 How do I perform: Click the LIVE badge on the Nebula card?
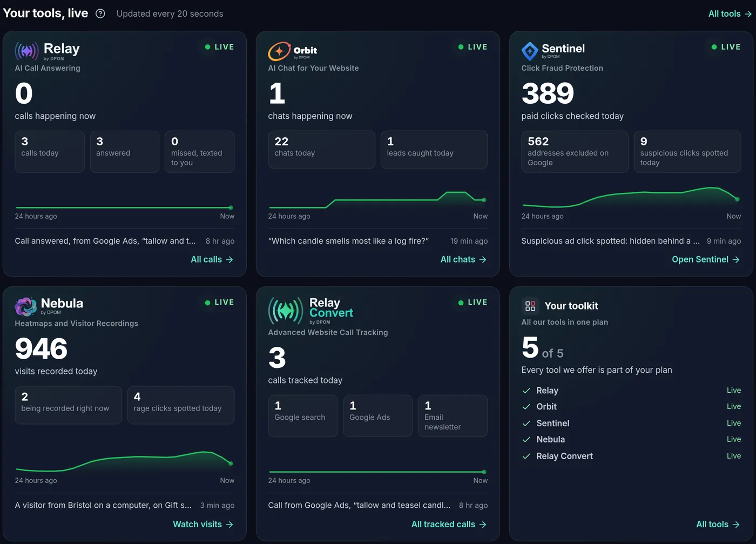coord(219,303)
